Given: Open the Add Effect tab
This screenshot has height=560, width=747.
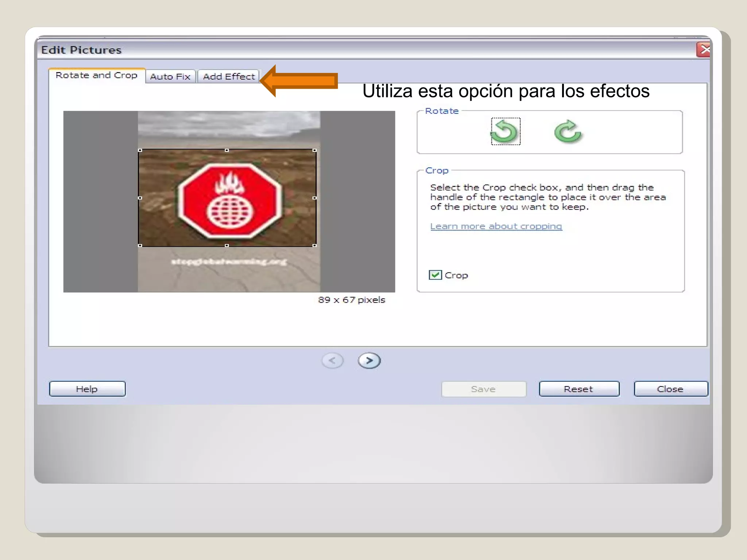Looking at the screenshot, I should [229, 77].
